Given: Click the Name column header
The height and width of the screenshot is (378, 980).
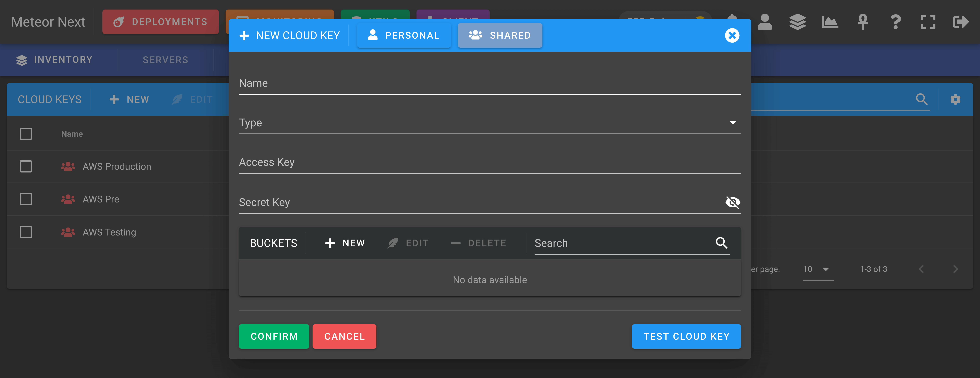Looking at the screenshot, I should (x=72, y=134).
